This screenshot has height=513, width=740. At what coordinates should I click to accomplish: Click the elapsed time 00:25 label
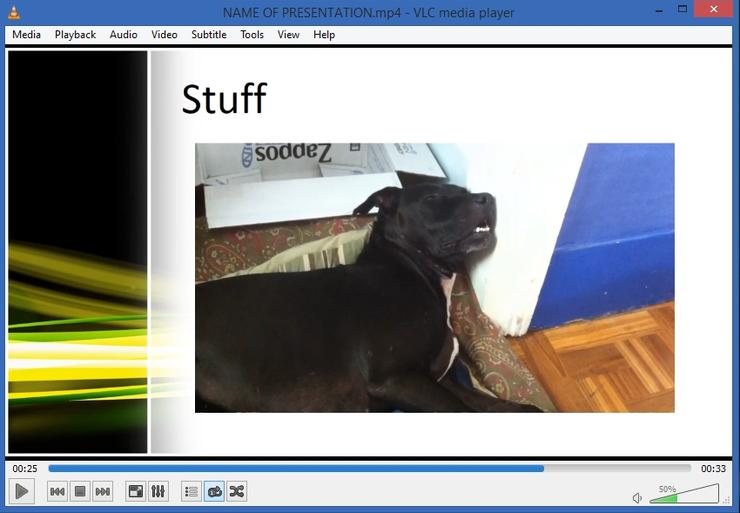[x=25, y=469]
